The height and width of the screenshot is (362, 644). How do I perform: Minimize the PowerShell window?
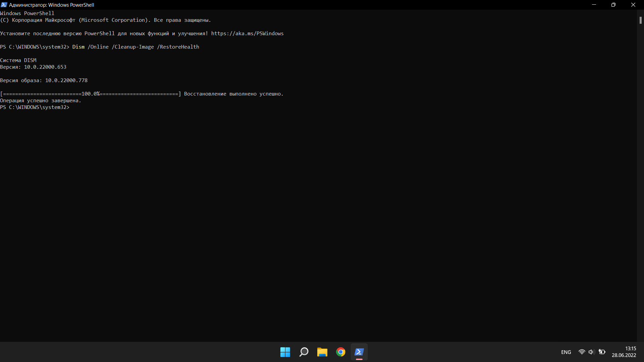click(x=594, y=5)
